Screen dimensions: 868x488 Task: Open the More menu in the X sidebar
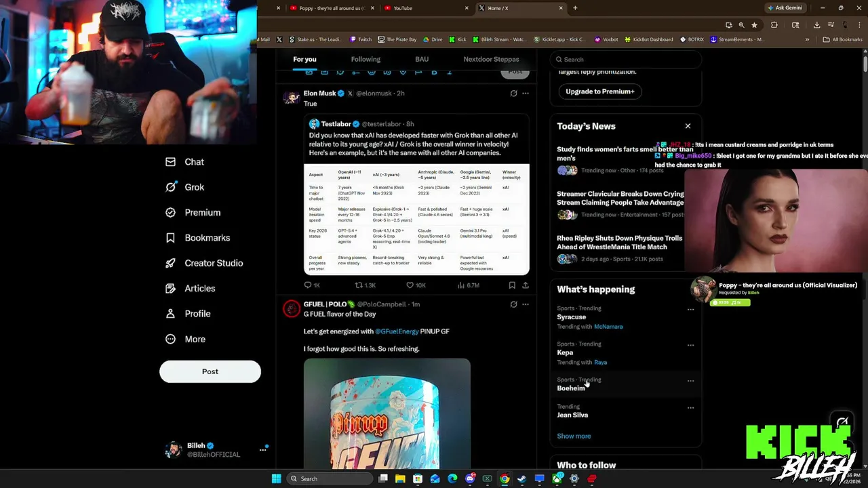pyautogui.click(x=185, y=339)
